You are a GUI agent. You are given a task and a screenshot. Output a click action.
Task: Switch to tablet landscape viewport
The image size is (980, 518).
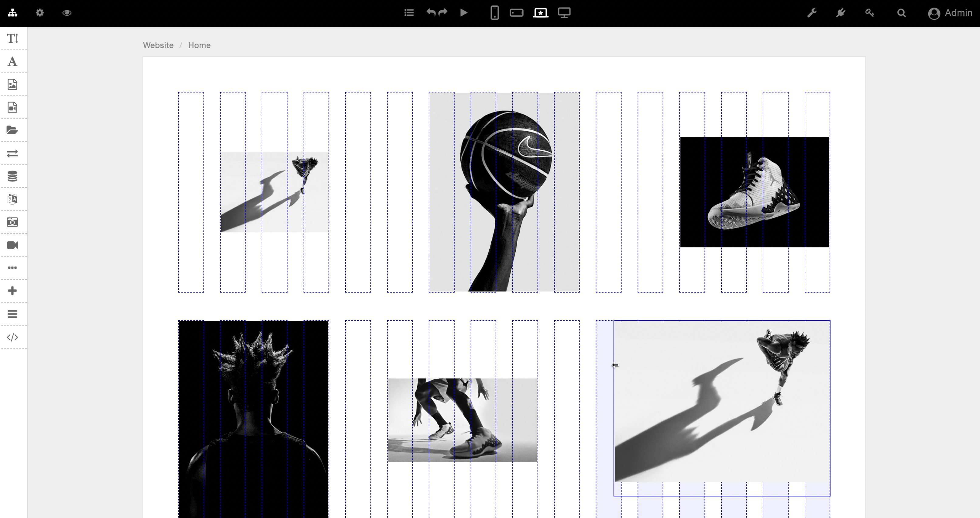(517, 13)
